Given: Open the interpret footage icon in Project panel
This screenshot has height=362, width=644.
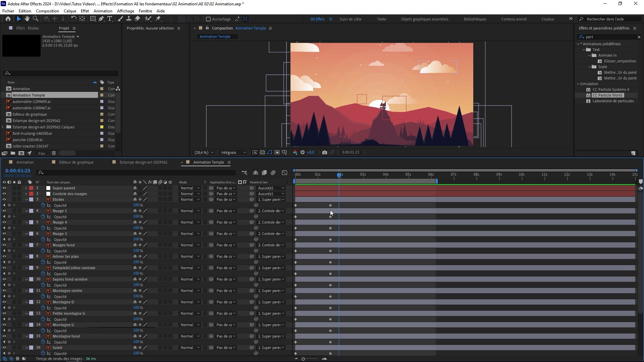Looking at the screenshot, I should [x=4, y=153].
